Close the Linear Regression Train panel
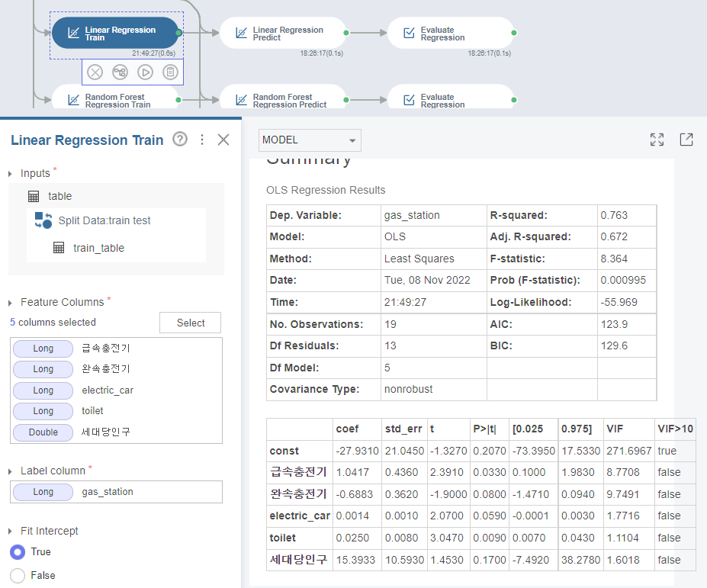Screen dimensions: 707x588 tap(223, 140)
